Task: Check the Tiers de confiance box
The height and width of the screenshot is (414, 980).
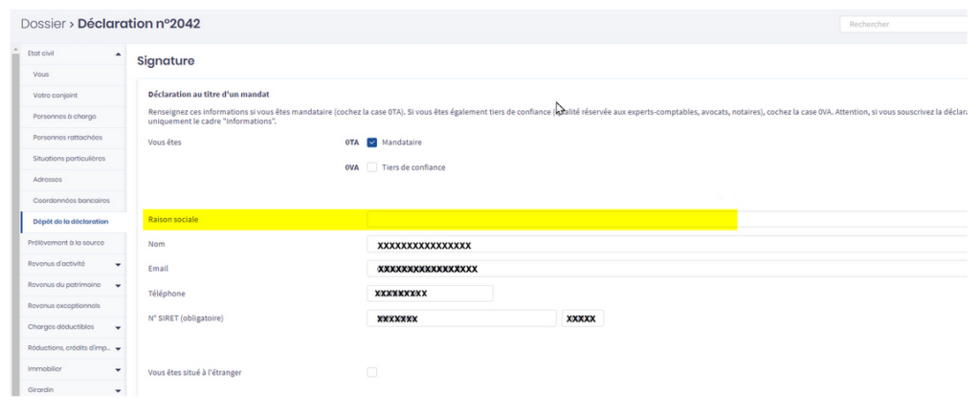Action: [372, 167]
